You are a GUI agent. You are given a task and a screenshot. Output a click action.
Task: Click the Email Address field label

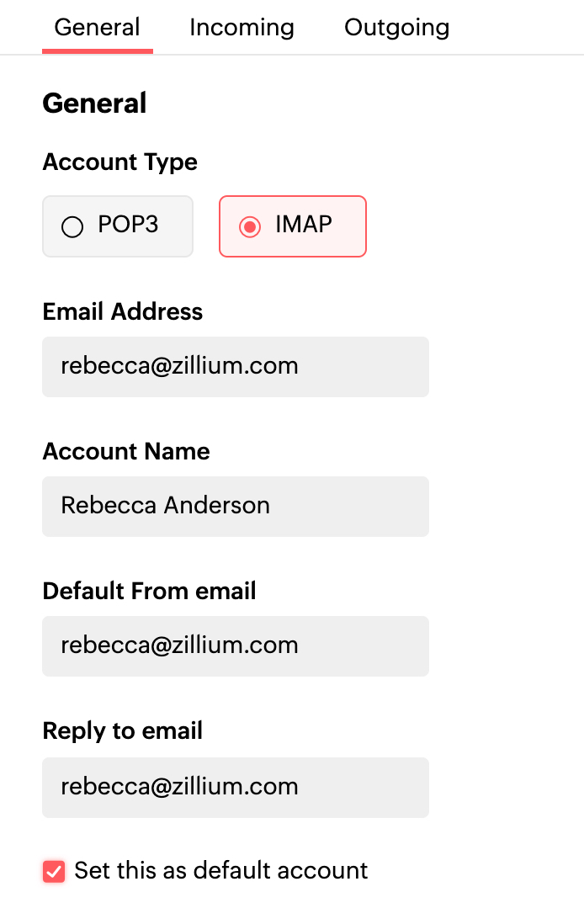(x=123, y=312)
